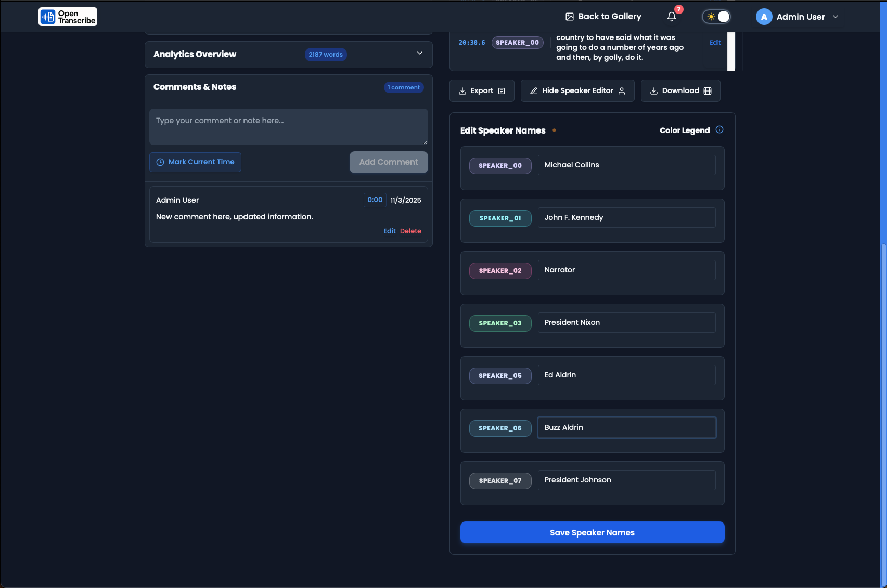Click Add Comment button
This screenshot has height=588, width=887.
(x=389, y=162)
